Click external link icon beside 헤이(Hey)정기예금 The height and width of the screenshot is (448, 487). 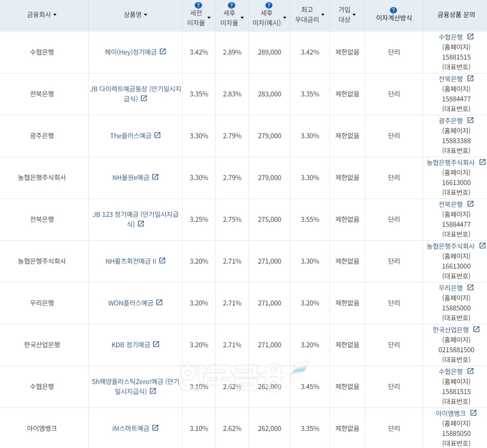coord(163,51)
